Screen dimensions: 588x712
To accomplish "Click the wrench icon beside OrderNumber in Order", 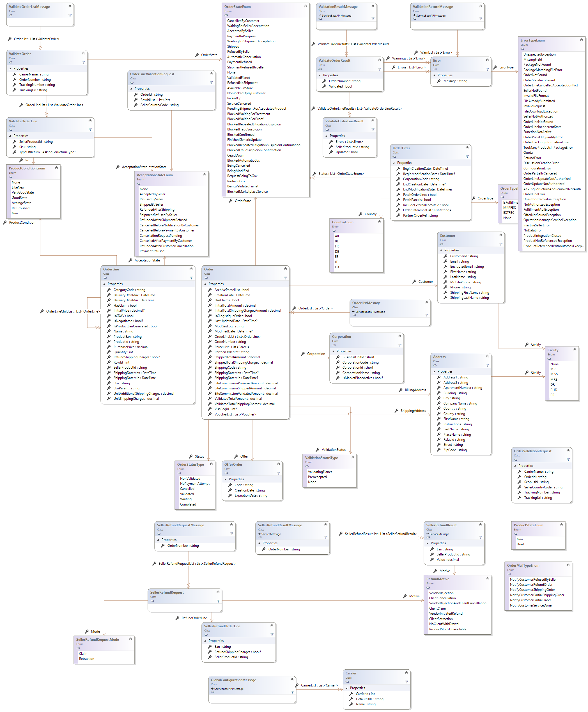I will [210, 342].
